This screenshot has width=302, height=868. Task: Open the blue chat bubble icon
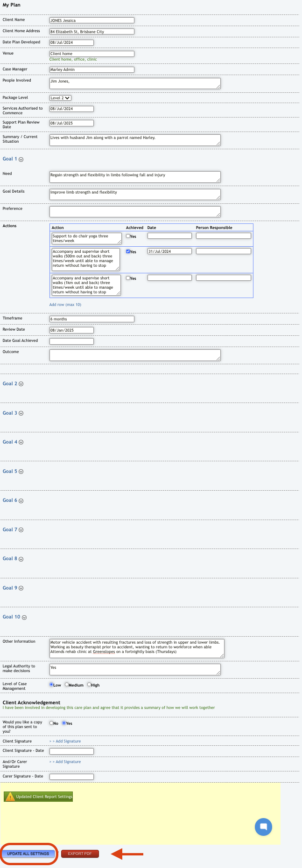(263, 827)
